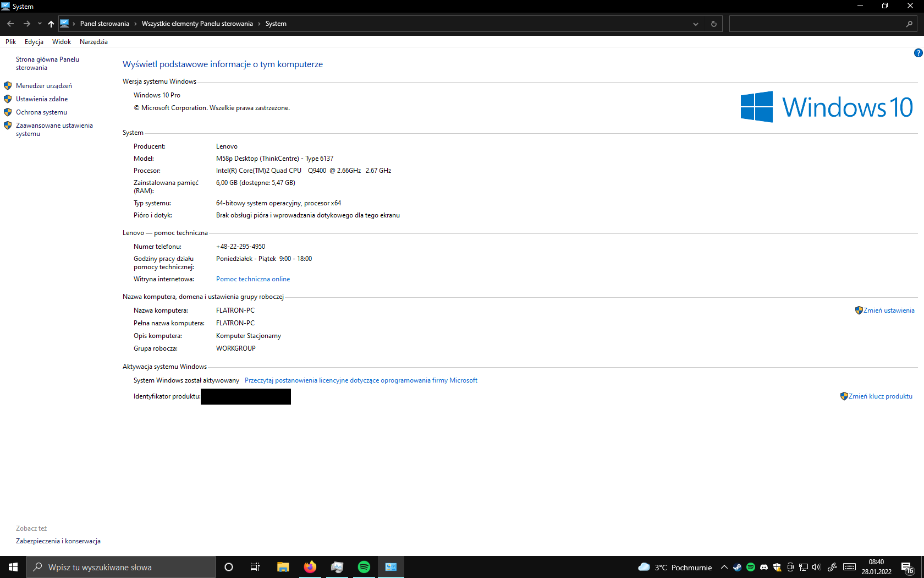The width and height of the screenshot is (924, 578).
Task: Open the Windows Start menu
Action: [13, 567]
